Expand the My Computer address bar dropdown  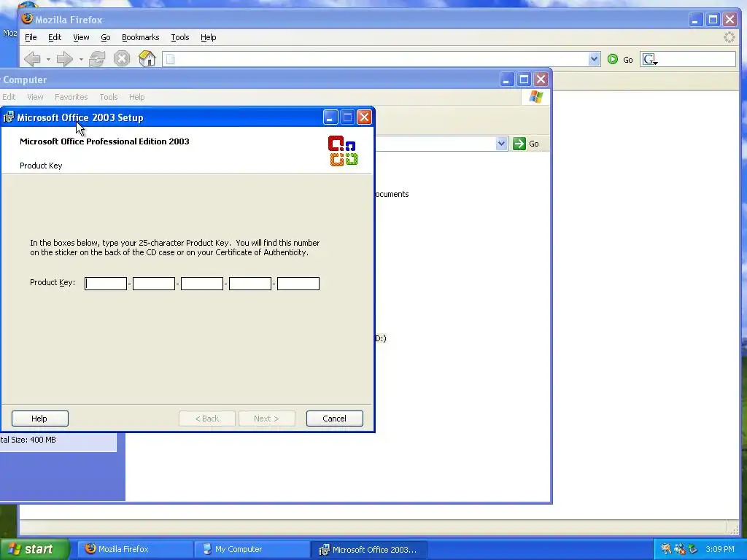[x=501, y=144]
